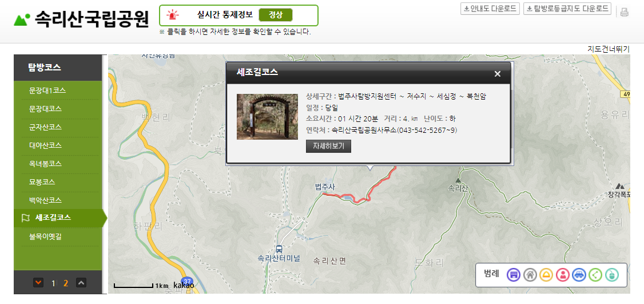The height and width of the screenshot is (304, 644).
Task: Toggle the gray house shelter legend icon
Action: click(530, 274)
